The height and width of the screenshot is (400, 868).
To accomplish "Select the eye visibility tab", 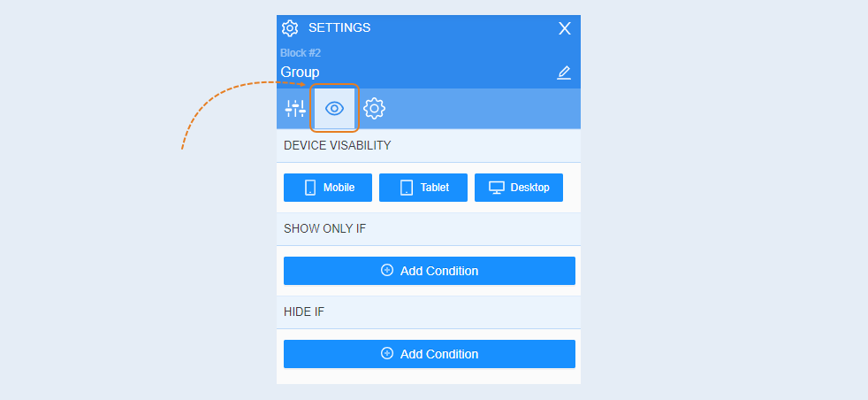I will 334,108.
